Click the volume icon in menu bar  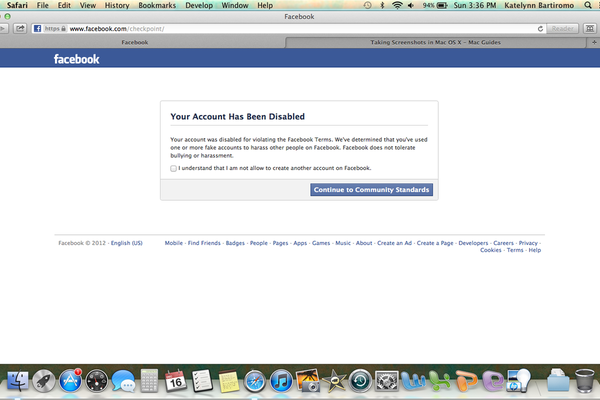411,5
